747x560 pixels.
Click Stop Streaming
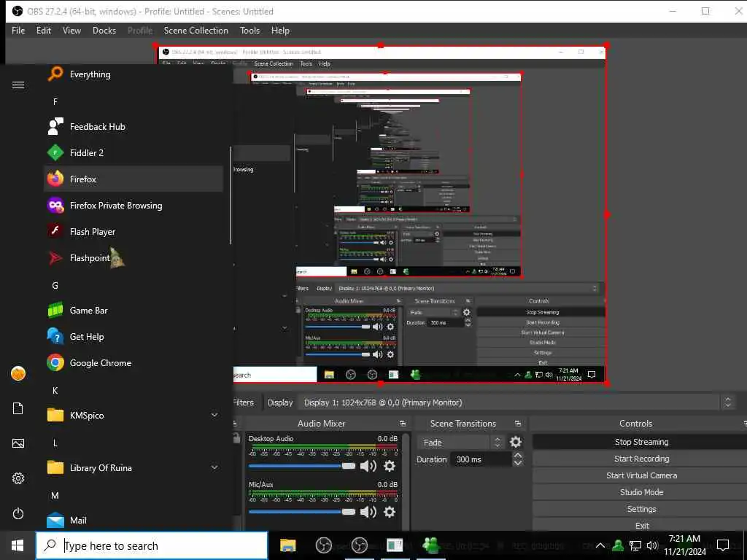(641, 442)
